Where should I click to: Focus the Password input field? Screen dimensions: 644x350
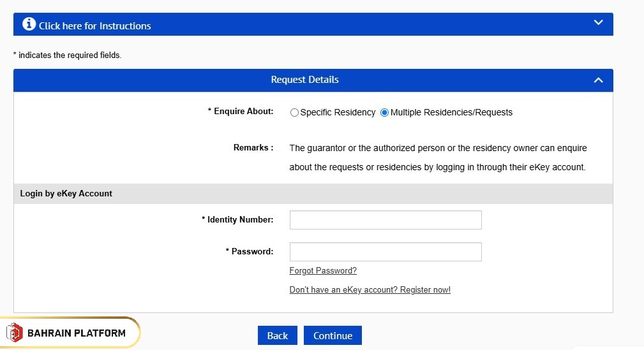pyautogui.click(x=386, y=252)
